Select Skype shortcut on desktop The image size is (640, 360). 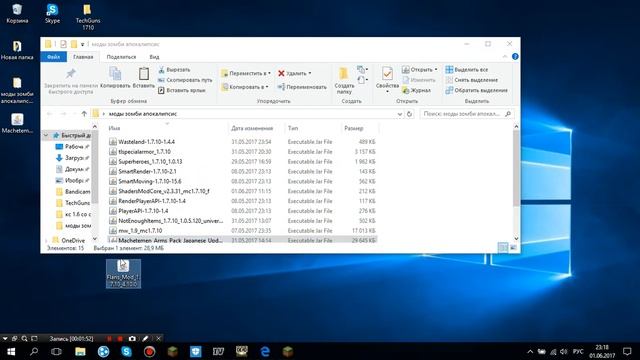pos(52,13)
